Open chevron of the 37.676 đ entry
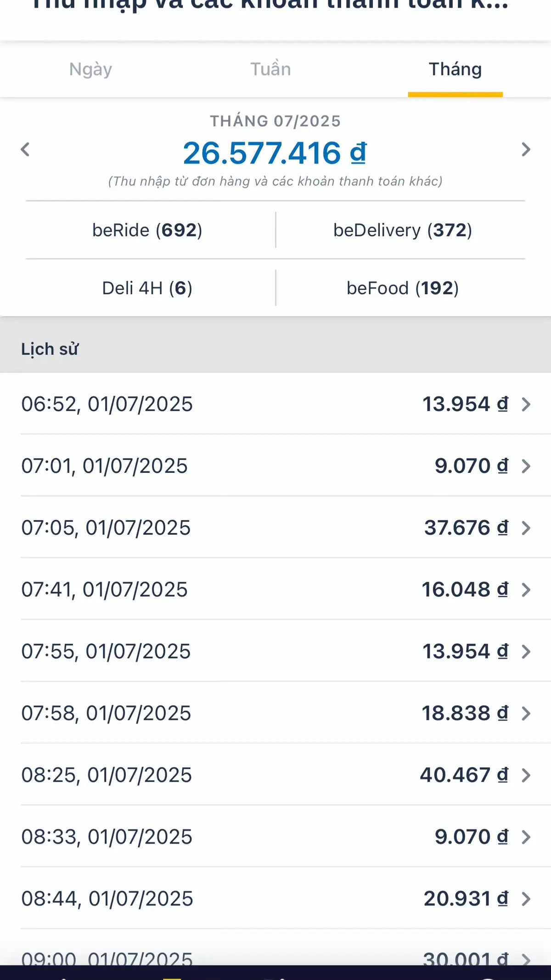 [526, 528]
